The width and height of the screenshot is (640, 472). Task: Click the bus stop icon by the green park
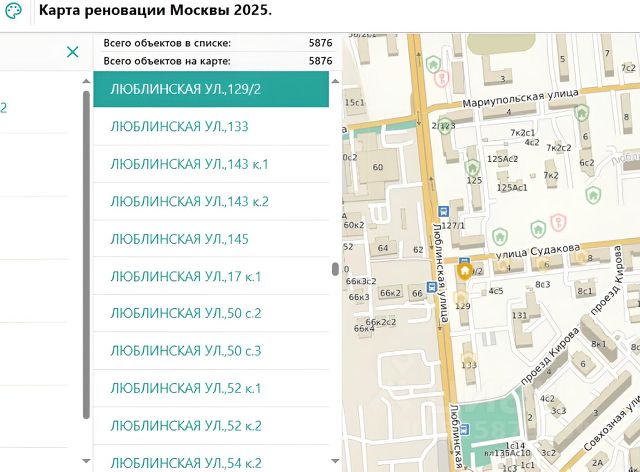click(464, 429)
